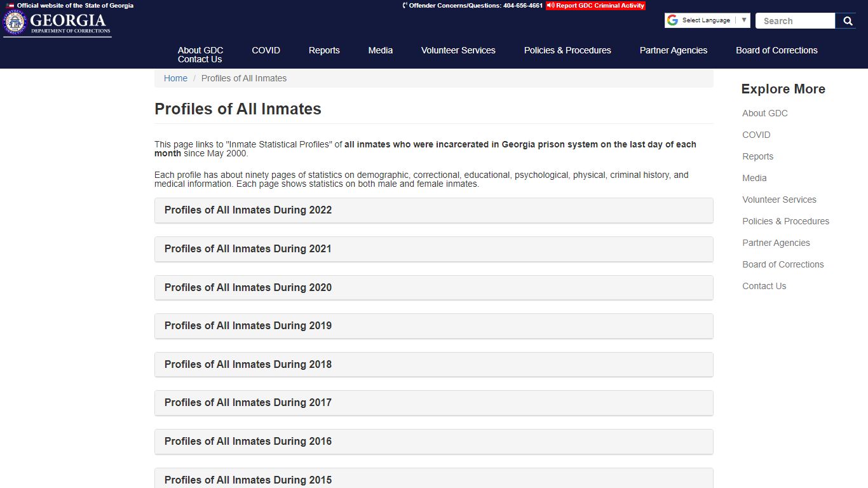The width and height of the screenshot is (868, 488).
Task: Click Official website of the State of Georgia
Action: tap(75, 6)
